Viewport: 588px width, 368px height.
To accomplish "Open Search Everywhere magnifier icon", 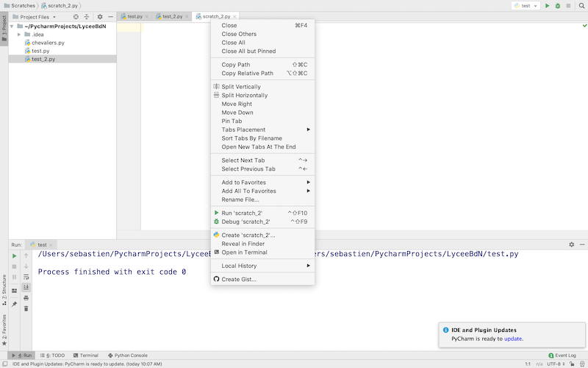I will [581, 6].
